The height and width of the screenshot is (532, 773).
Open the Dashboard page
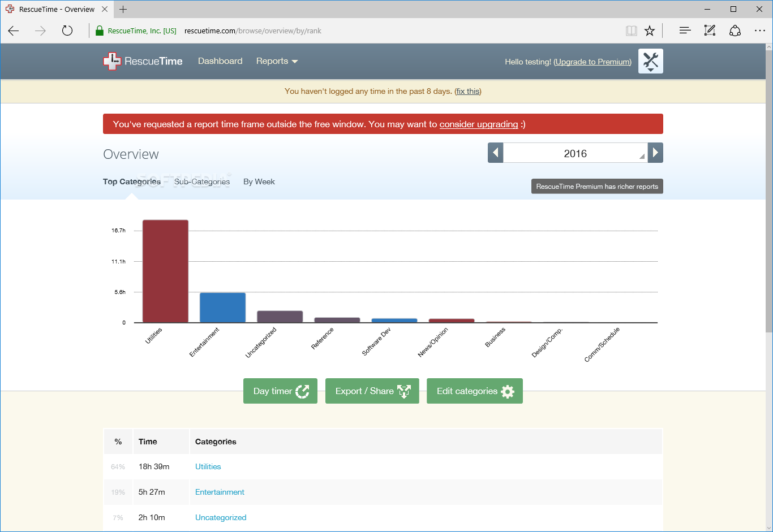tap(220, 61)
